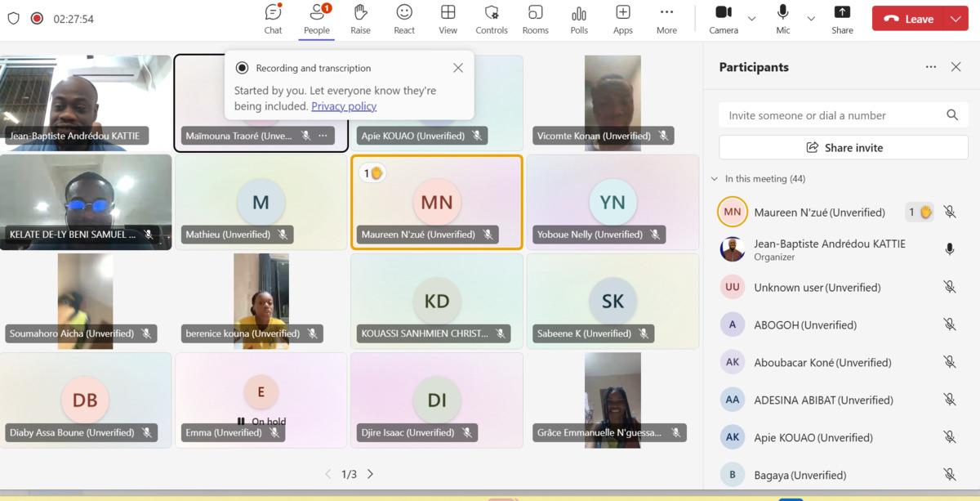Viewport: 980px width, 501px height.
Task: Click the muted mic icon beside ADESINA ABIBAT
Action: pos(950,400)
